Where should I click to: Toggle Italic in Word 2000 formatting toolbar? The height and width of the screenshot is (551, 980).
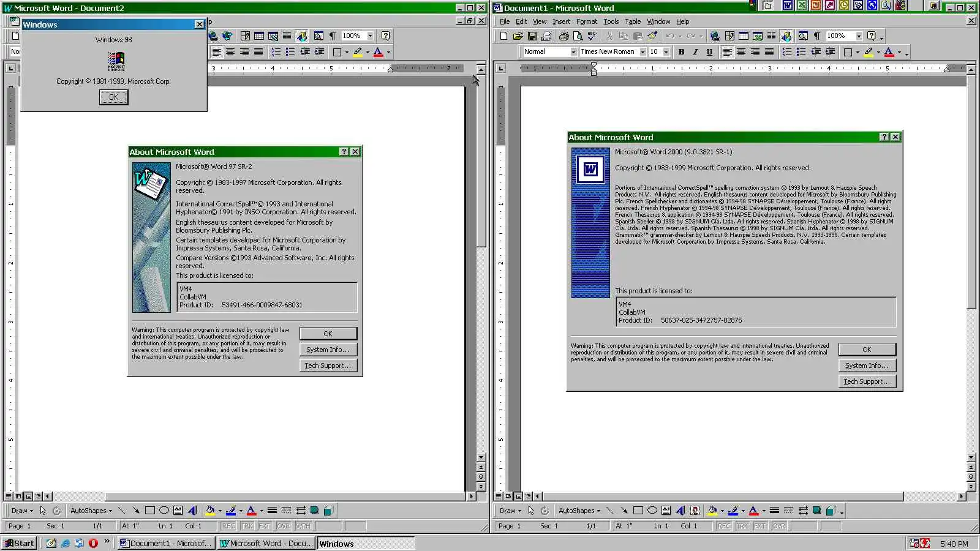point(695,52)
